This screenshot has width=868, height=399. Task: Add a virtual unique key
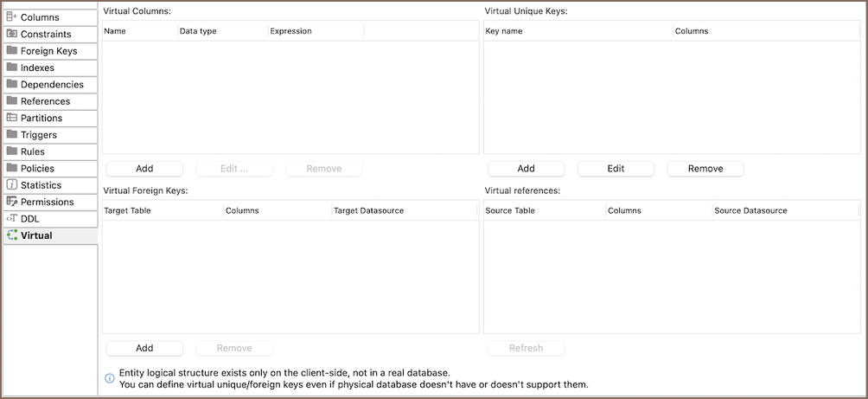click(526, 169)
